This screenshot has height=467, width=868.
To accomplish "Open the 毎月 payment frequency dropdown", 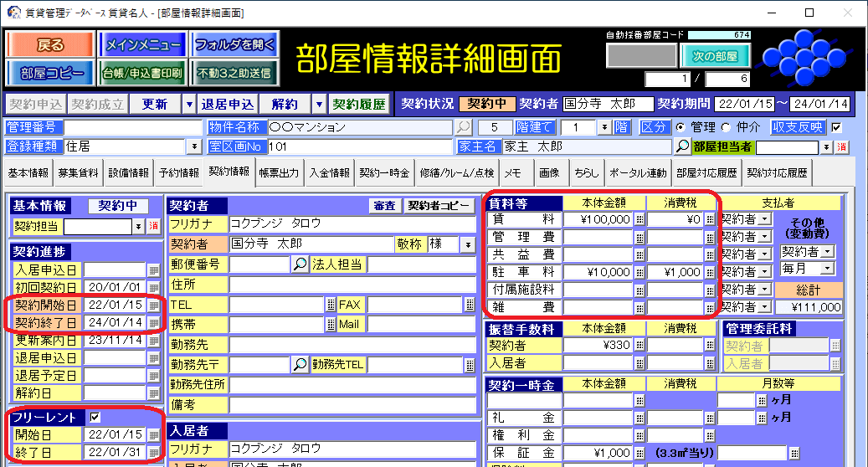I will (828, 268).
